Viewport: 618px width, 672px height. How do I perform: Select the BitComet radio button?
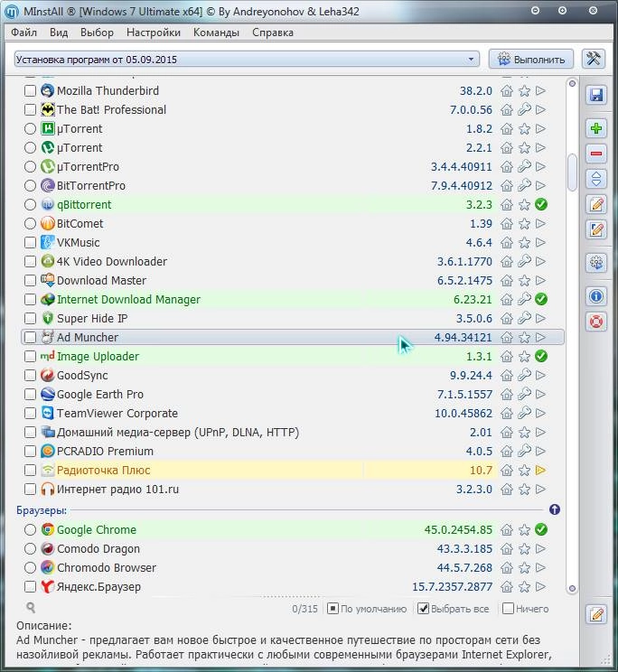[x=30, y=224]
